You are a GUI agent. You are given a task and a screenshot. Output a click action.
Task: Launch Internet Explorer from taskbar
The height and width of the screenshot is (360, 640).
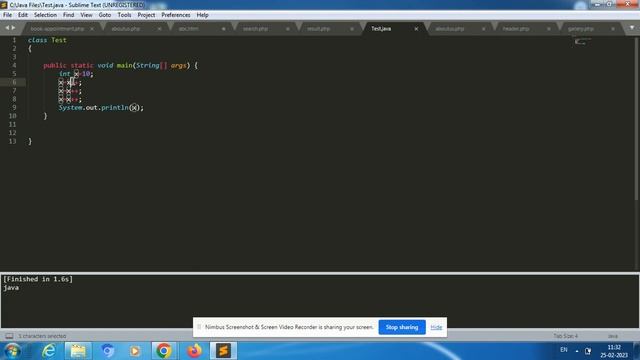tap(49, 351)
